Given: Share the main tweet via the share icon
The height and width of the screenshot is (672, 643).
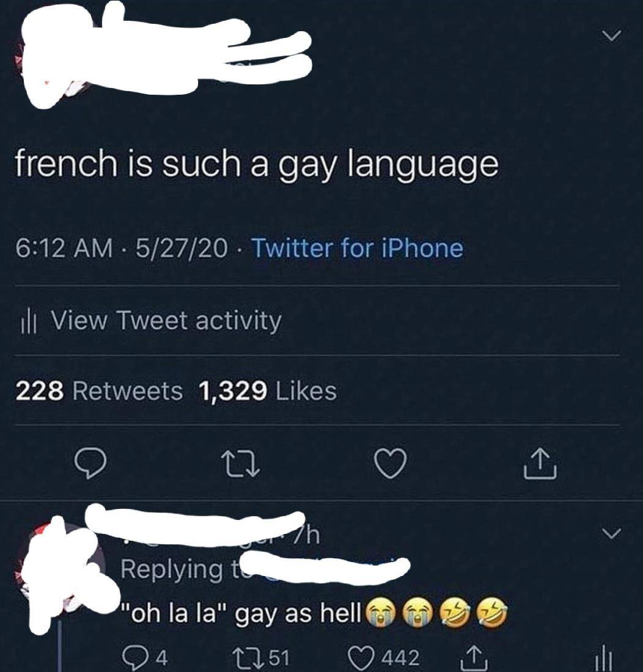Looking at the screenshot, I should tap(540, 464).
